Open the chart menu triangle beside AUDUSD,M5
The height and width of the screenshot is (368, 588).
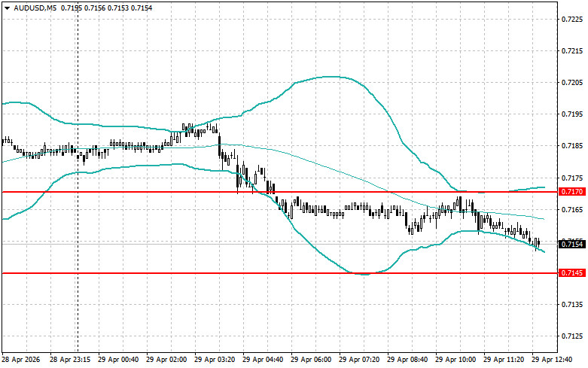7,8
